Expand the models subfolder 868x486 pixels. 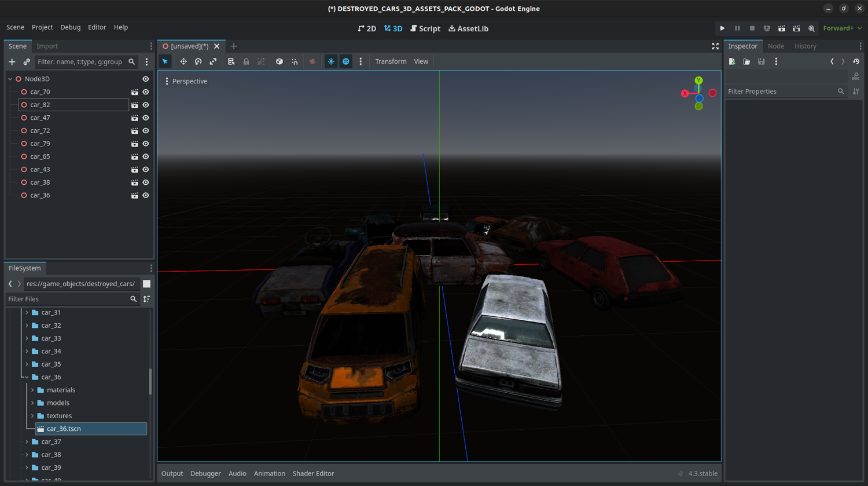click(32, 403)
